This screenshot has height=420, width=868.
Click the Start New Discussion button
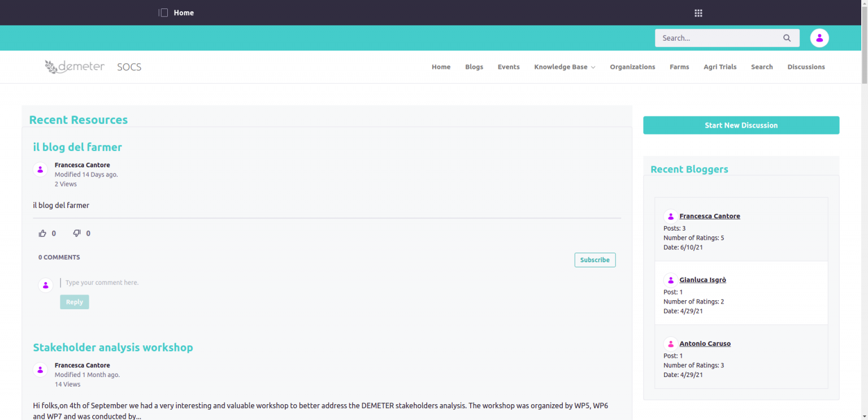(741, 125)
